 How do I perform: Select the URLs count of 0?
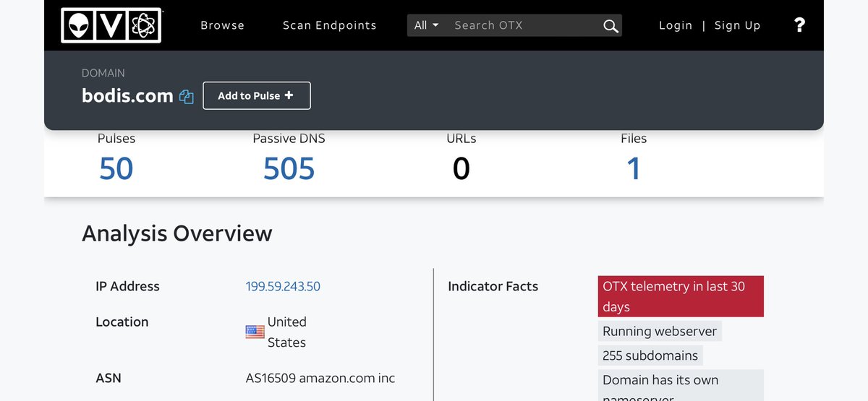point(461,169)
